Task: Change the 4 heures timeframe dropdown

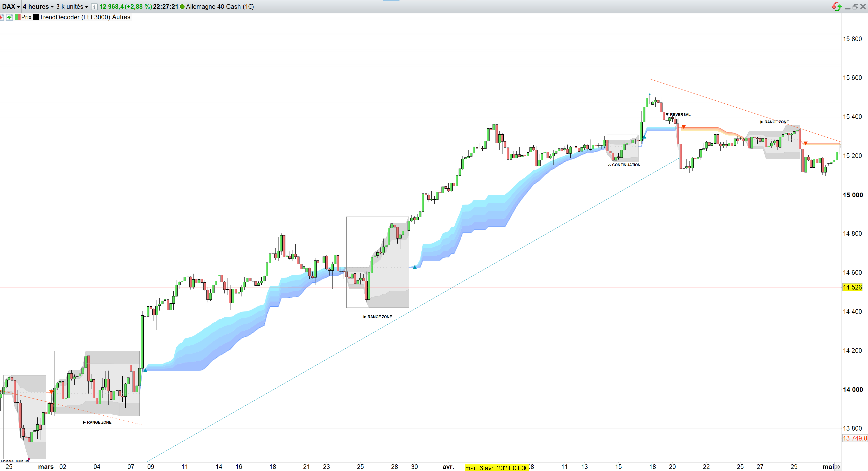Action: pos(38,6)
